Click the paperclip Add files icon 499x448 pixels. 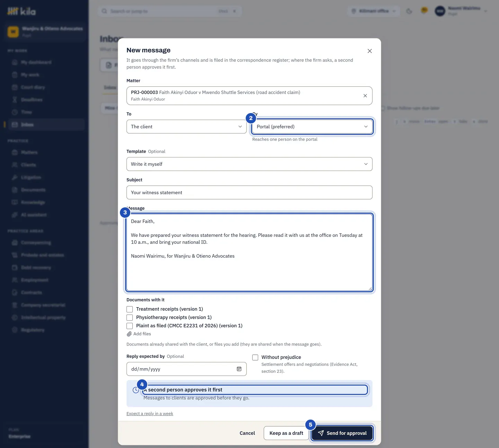pyautogui.click(x=129, y=334)
